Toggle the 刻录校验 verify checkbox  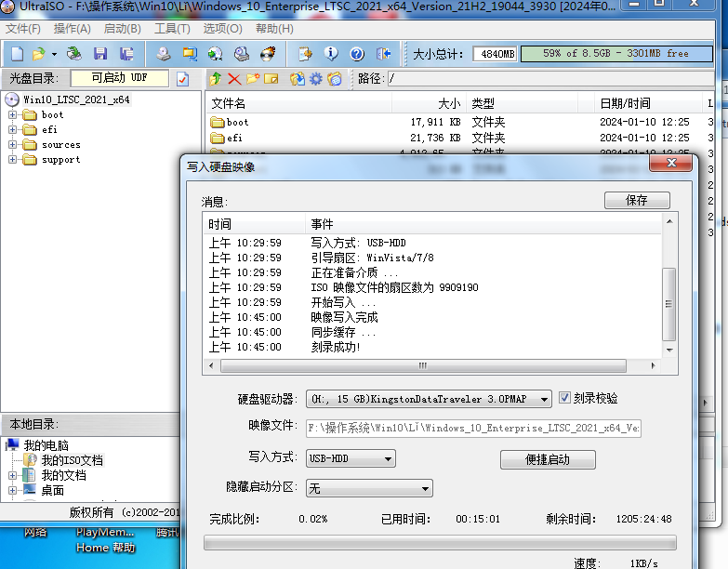[565, 398]
